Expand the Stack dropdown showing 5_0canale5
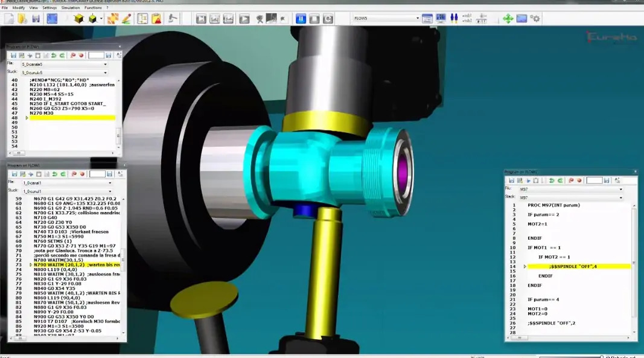644x358 pixels. point(64,73)
